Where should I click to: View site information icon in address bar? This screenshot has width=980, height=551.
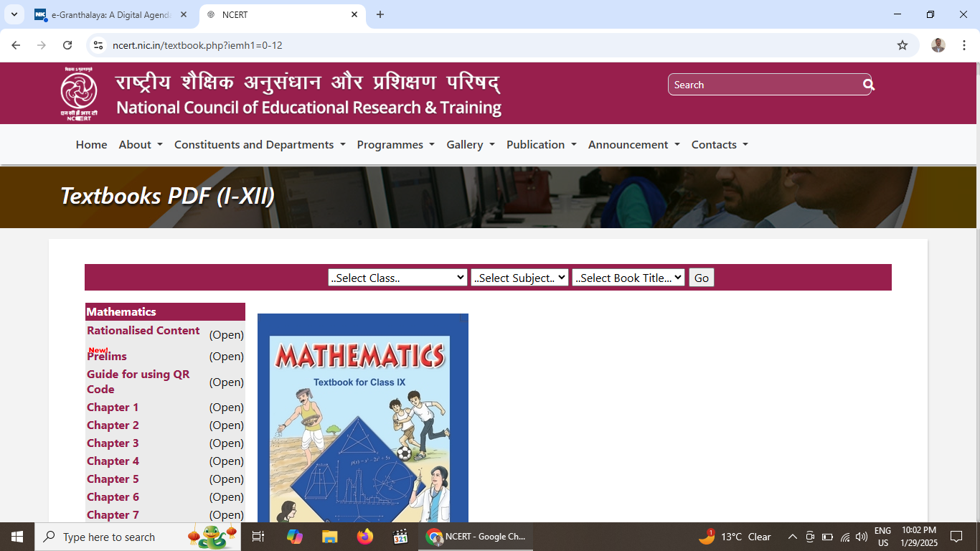point(99,45)
